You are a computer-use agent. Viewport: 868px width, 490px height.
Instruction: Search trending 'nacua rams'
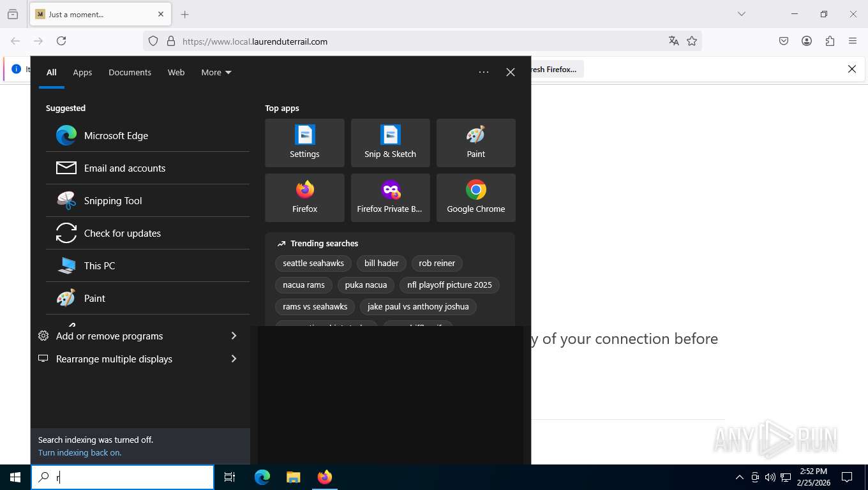pyautogui.click(x=304, y=285)
